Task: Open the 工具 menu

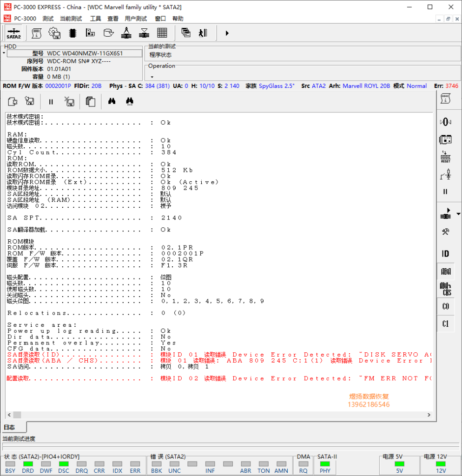Action: click(x=95, y=19)
